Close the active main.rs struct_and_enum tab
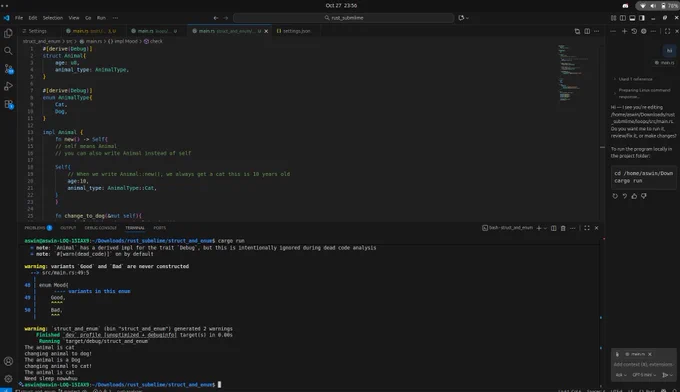680x392 pixels. tap(266, 31)
